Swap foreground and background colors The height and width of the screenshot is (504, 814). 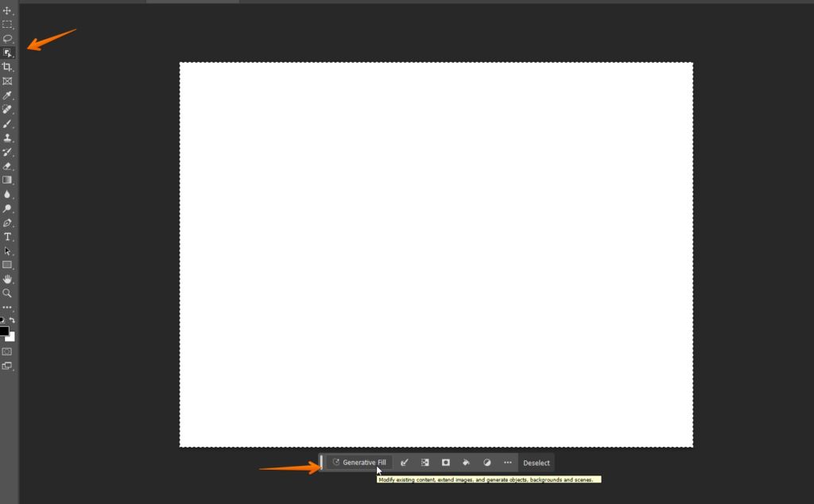tap(12, 320)
